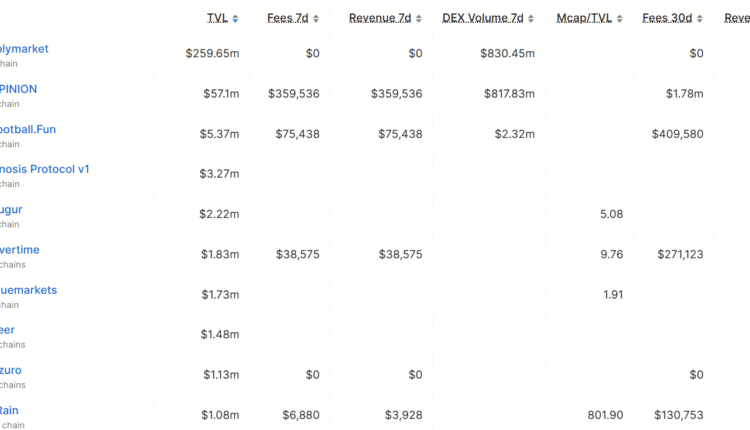Click the 801.90 Mcap/TVL cell for Rain
750x430 pixels.
(x=603, y=414)
